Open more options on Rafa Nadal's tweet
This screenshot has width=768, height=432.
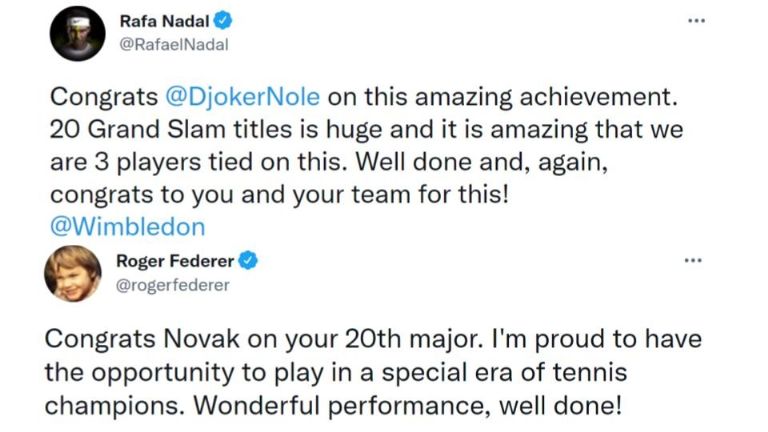coord(696,21)
